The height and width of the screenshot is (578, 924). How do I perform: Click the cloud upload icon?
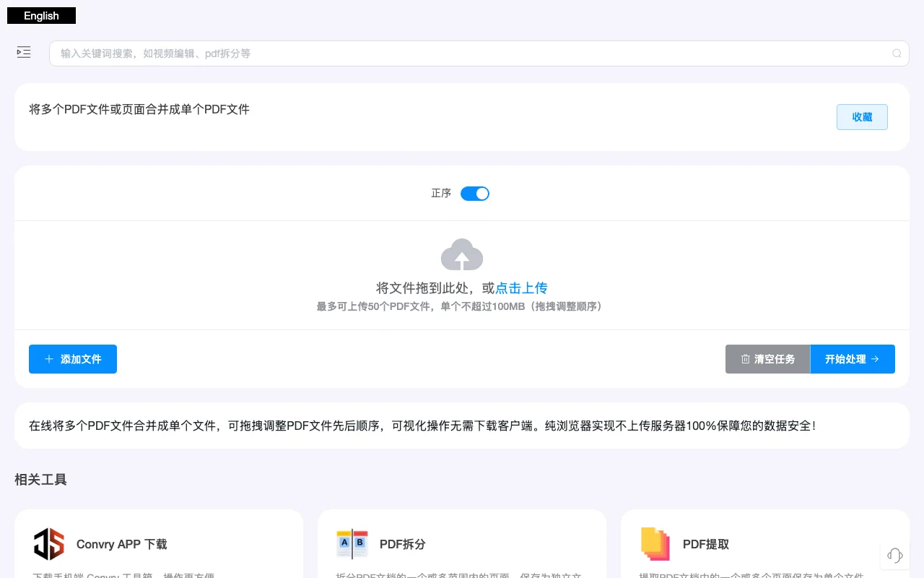pos(462,255)
